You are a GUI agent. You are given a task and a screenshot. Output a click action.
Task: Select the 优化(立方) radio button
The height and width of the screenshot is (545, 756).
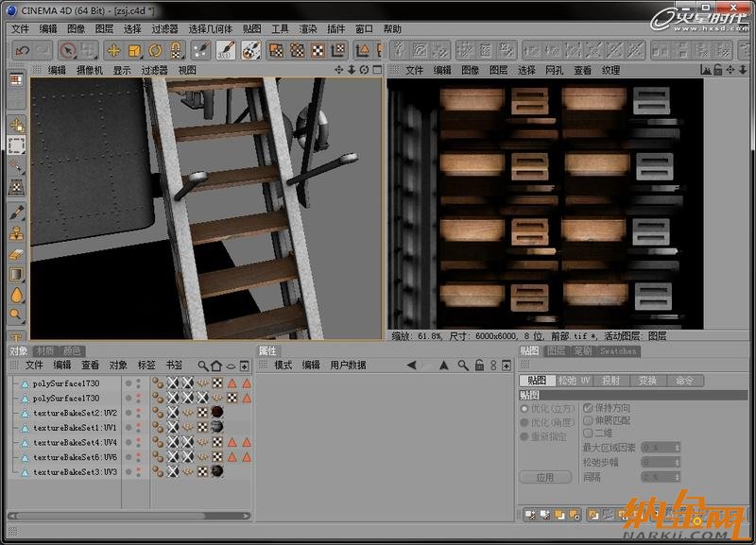(x=525, y=409)
